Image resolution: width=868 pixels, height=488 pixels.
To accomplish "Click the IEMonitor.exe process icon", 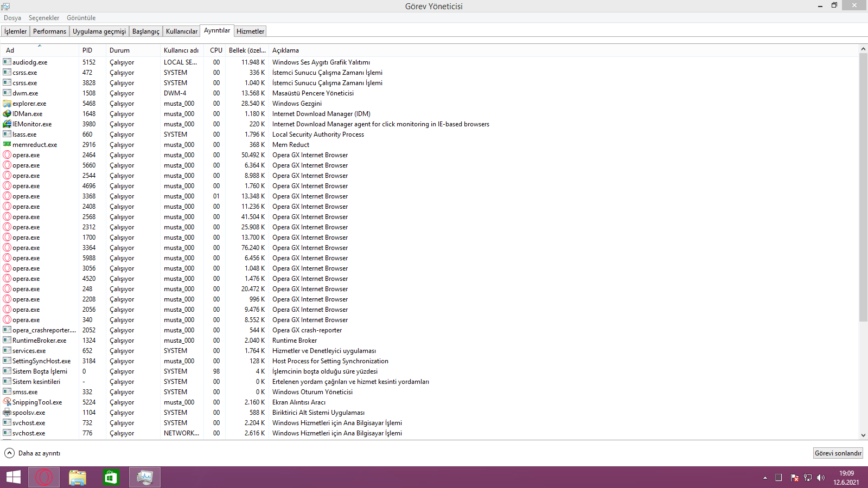I will coord(7,124).
